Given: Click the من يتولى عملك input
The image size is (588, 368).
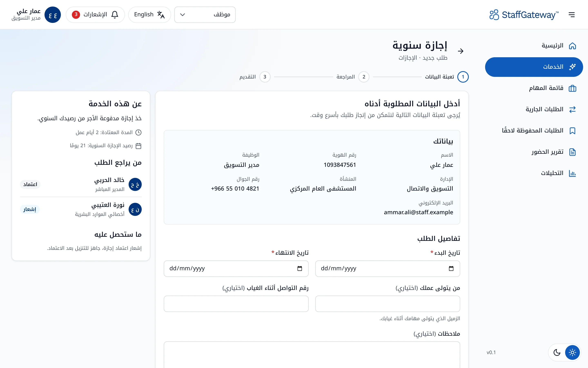Looking at the screenshot, I should click(388, 304).
